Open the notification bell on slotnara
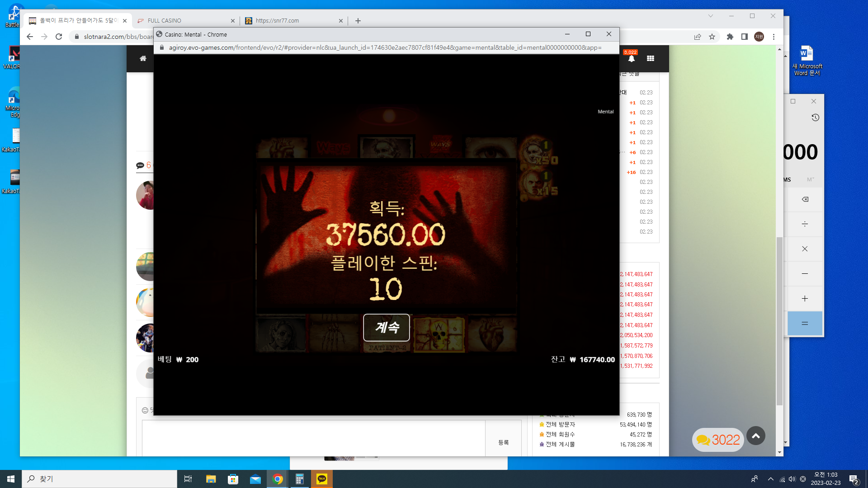The image size is (868, 488). (632, 58)
